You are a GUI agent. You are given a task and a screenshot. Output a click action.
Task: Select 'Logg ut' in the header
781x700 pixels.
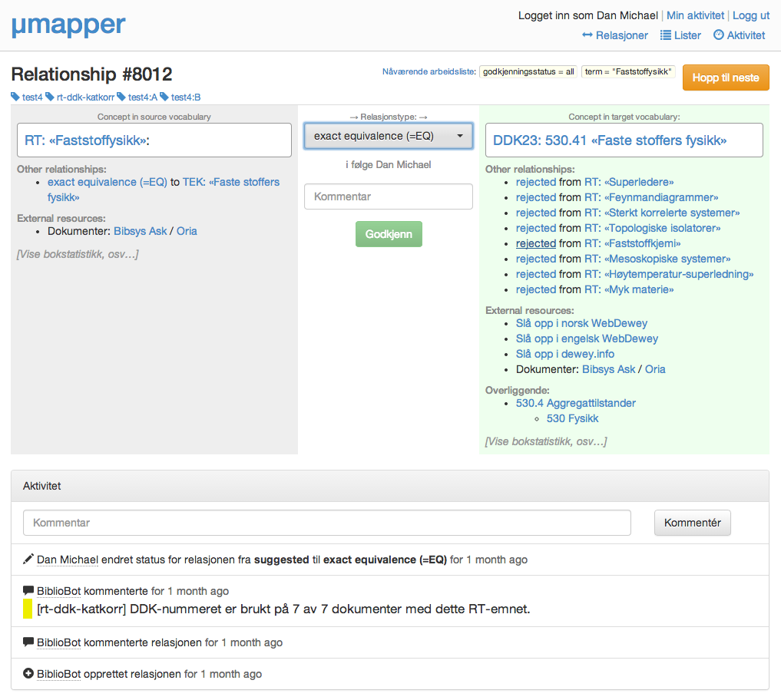click(750, 15)
